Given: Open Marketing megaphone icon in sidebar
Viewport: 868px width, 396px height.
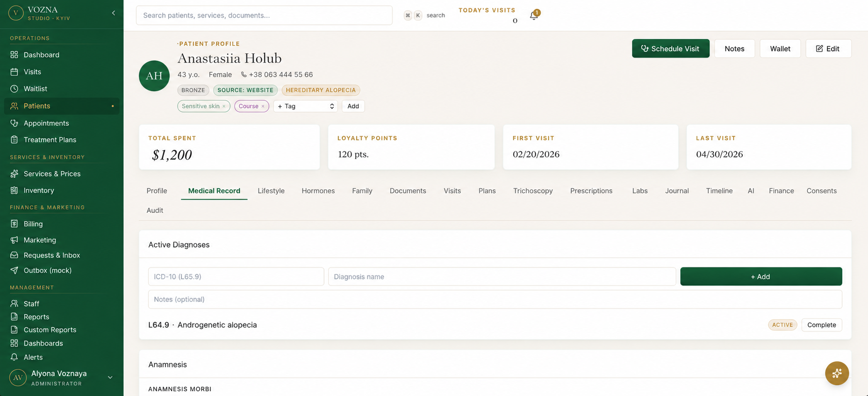Looking at the screenshot, I should coord(14,240).
